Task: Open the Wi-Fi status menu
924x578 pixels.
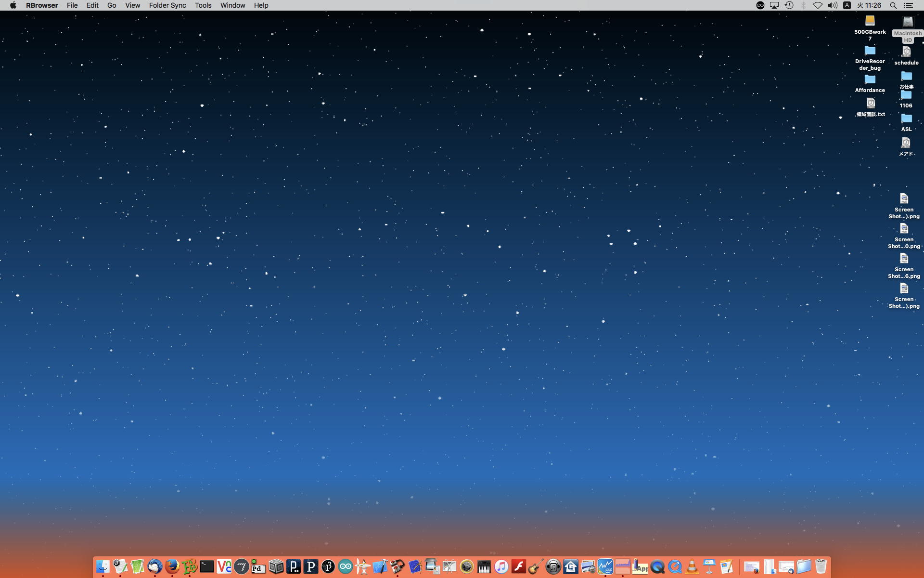Action: pos(818,5)
